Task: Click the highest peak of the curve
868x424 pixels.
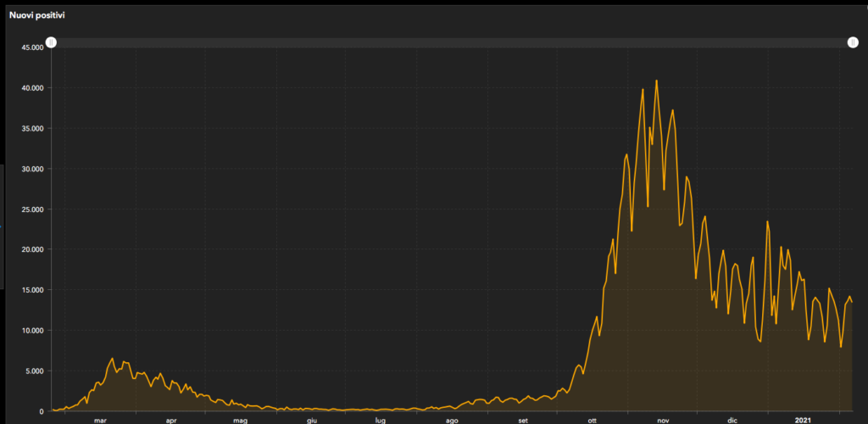Action: (657, 81)
